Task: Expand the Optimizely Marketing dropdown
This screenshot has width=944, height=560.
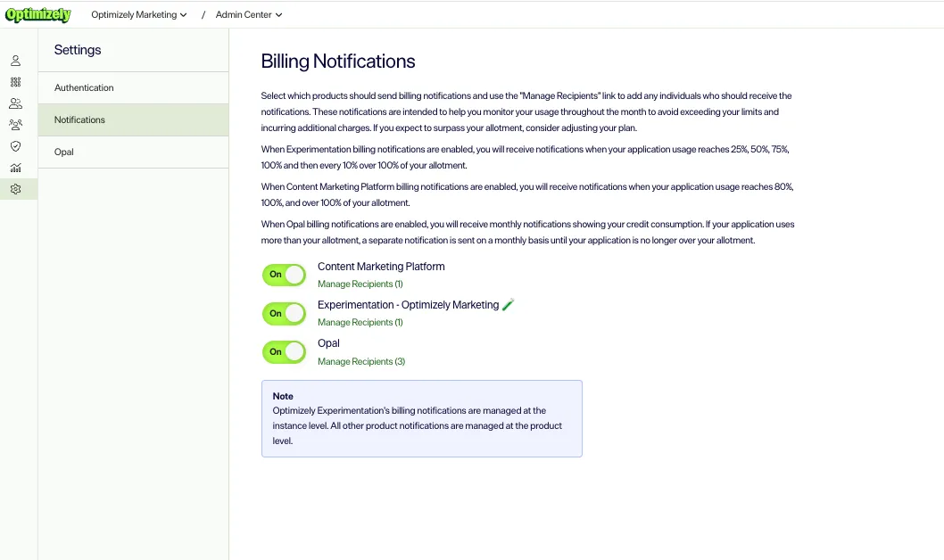Action: click(139, 14)
